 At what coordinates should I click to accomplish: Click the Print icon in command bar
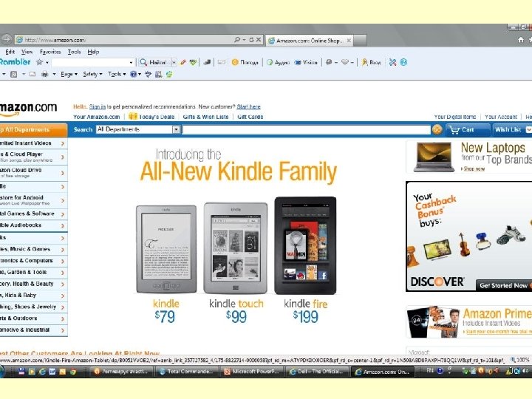[44, 74]
